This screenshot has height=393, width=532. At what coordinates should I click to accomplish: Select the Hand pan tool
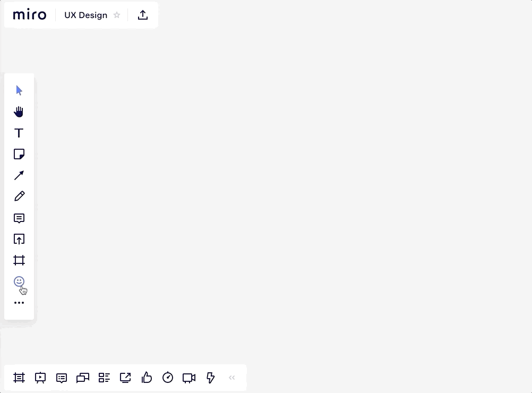pyautogui.click(x=19, y=112)
